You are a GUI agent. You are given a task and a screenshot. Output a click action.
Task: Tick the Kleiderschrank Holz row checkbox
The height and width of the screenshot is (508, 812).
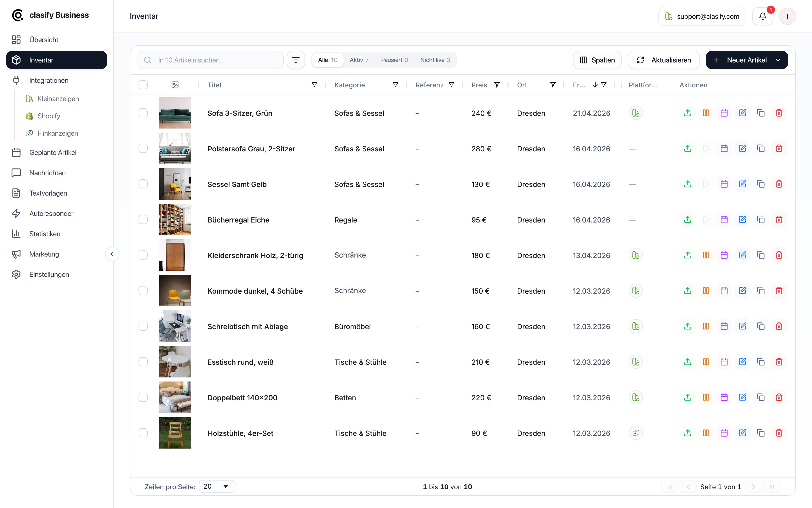[x=143, y=255]
